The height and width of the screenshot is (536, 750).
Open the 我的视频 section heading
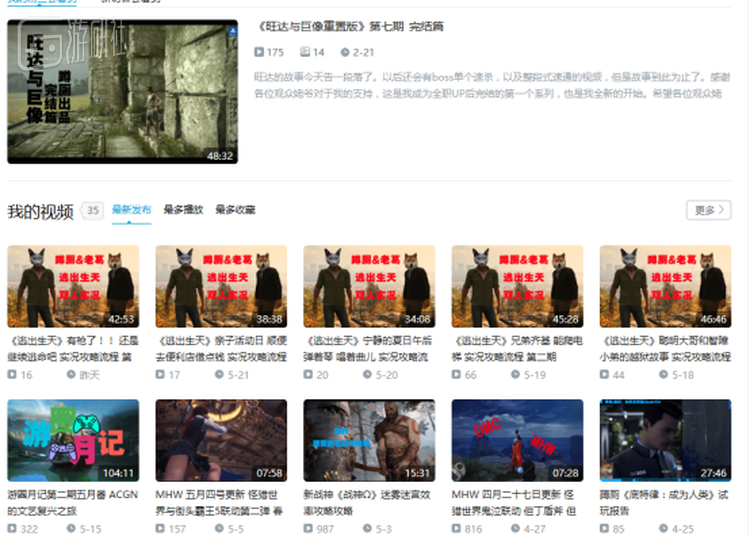click(41, 211)
